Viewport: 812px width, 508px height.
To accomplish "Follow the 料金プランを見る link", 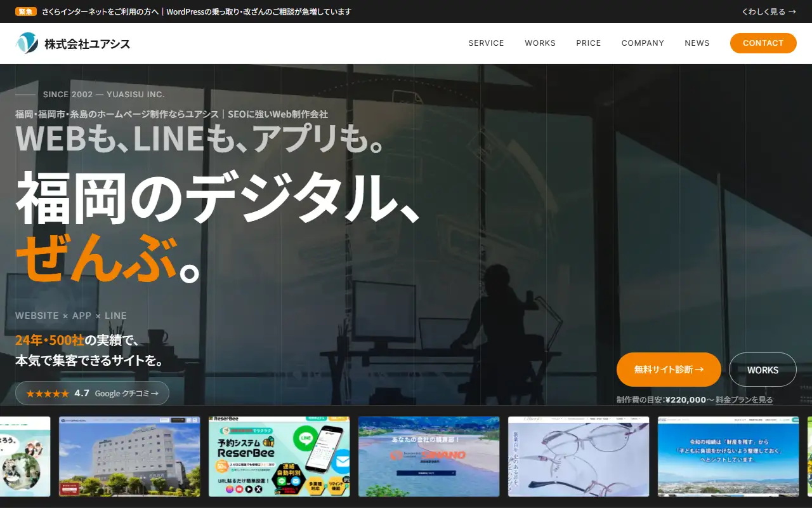I will [744, 399].
